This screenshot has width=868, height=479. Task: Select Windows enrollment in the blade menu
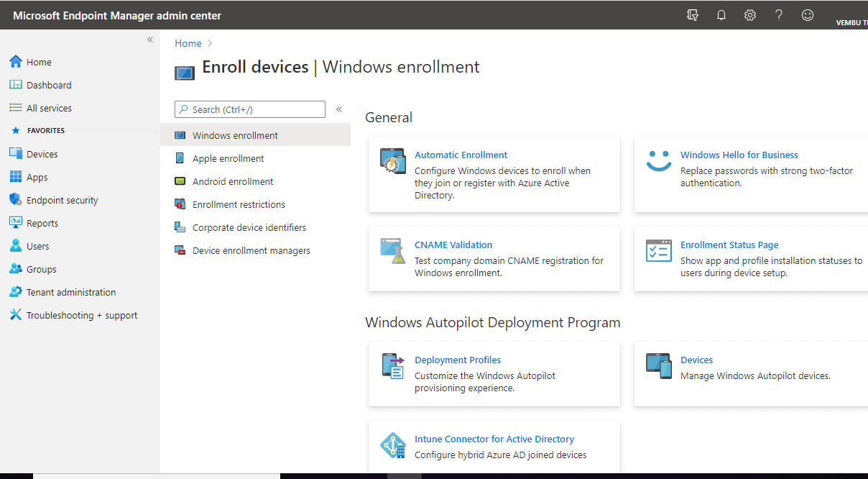point(256,135)
